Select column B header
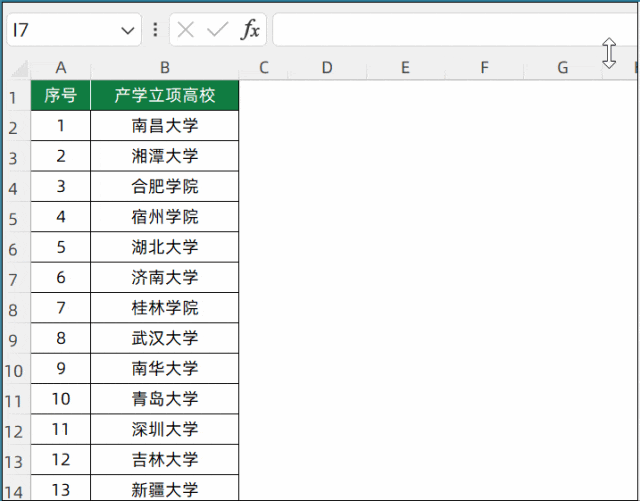 pyautogui.click(x=164, y=68)
